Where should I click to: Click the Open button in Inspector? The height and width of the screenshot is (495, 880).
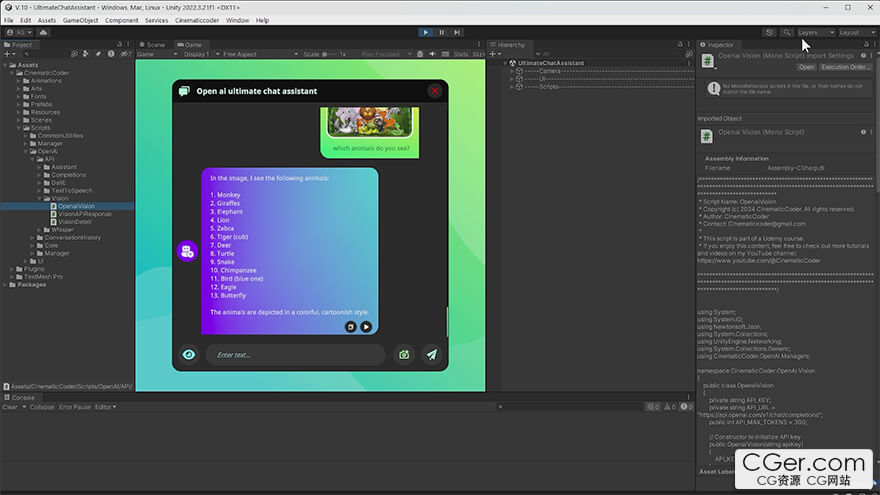(806, 67)
